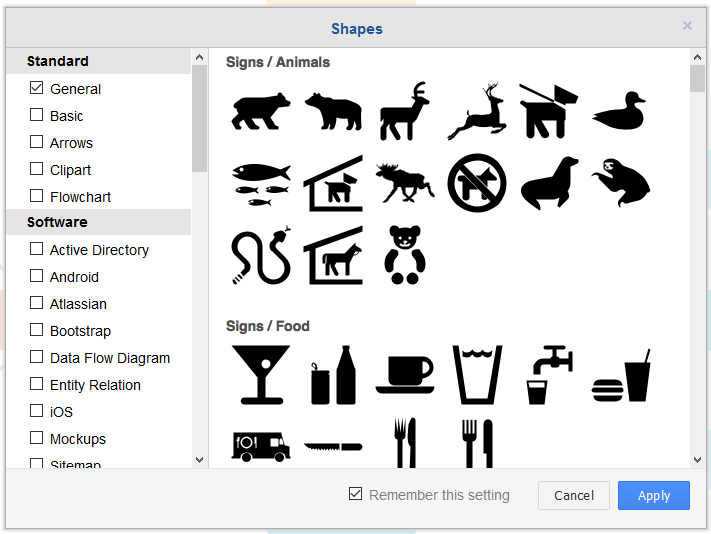Click the library list scroll-down arrow

point(200,460)
